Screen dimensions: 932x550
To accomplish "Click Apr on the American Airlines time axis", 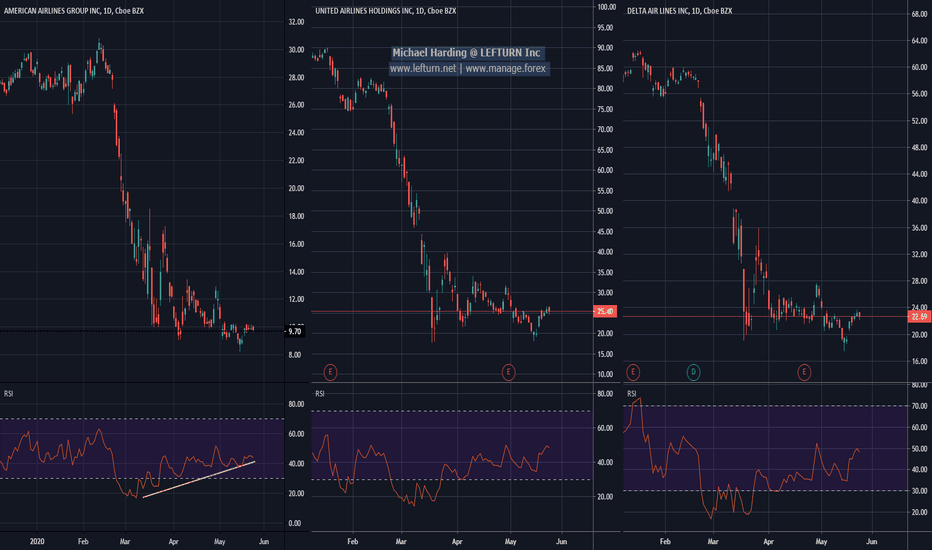I will [174, 542].
